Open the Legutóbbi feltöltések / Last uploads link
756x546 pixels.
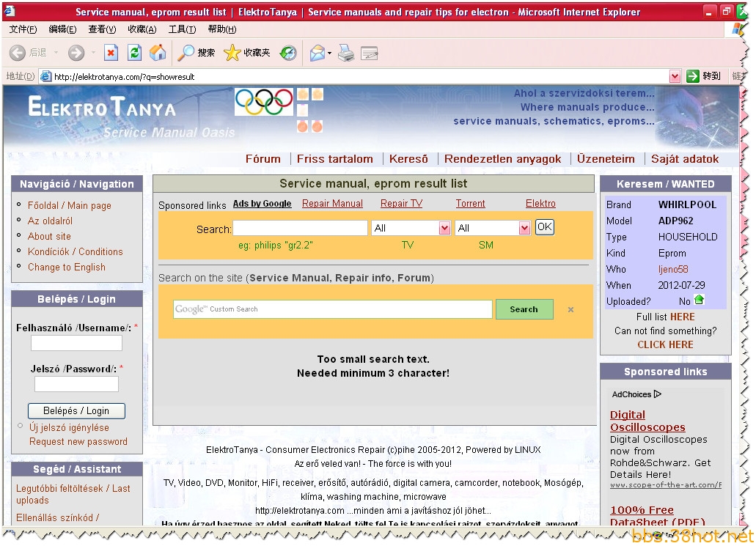pos(73,494)
